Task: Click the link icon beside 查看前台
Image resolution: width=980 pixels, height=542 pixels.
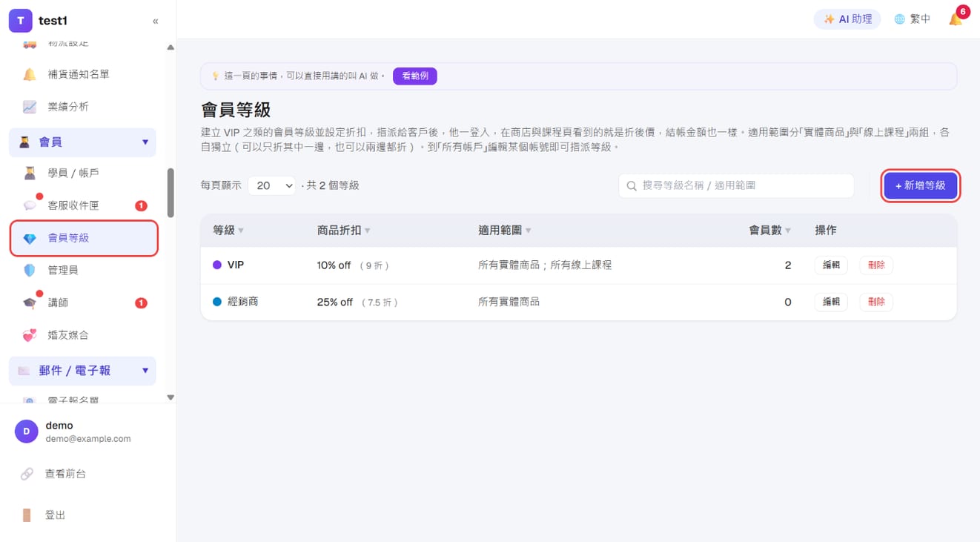Action: pos(27,474)
